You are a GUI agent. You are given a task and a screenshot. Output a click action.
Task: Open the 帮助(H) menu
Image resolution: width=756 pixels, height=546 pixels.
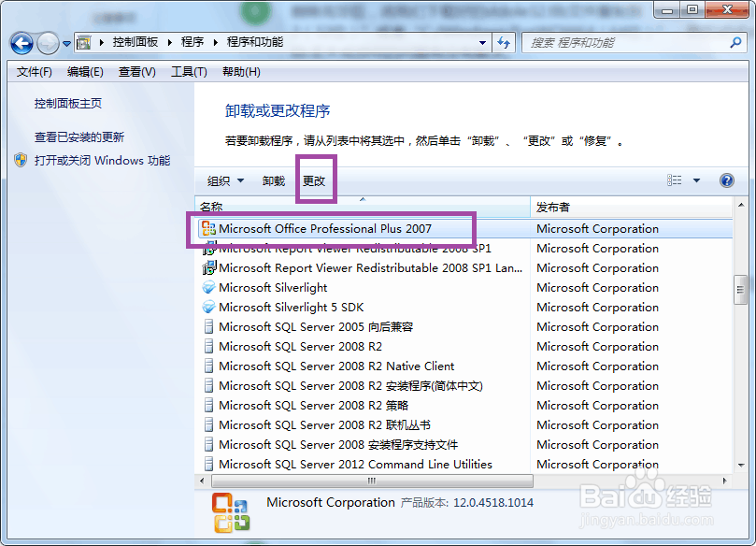click(x=241, y=72)
